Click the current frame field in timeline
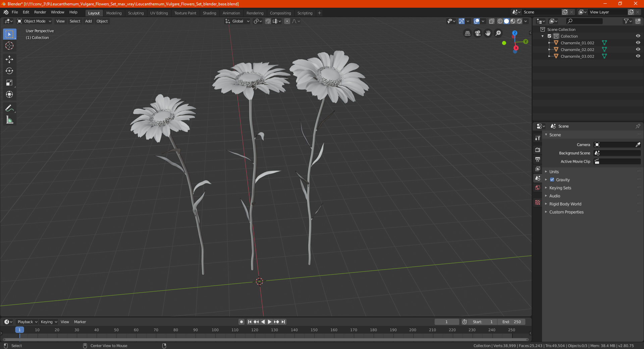644x349 pixels. 446,322
